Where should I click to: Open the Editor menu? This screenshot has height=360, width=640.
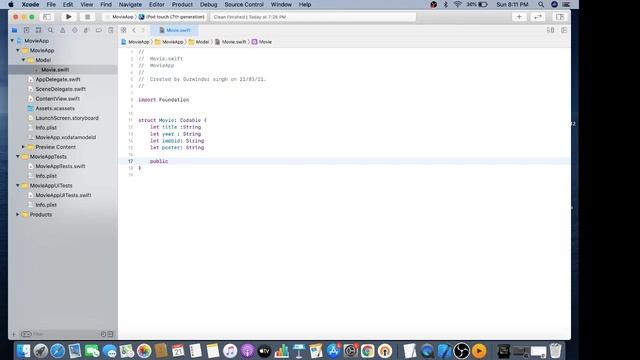pos(156,4)
